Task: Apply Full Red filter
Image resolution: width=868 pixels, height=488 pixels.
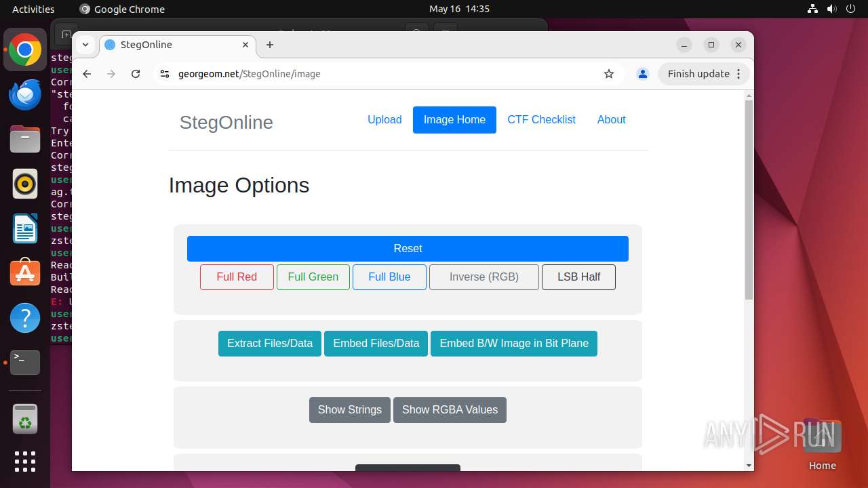Action: [237, 277]
